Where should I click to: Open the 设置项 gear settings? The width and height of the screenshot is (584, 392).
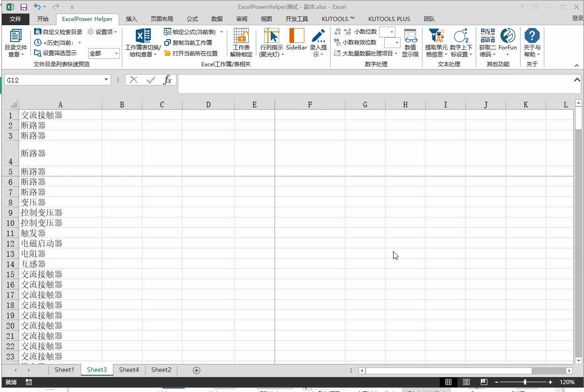pos(102,32)
